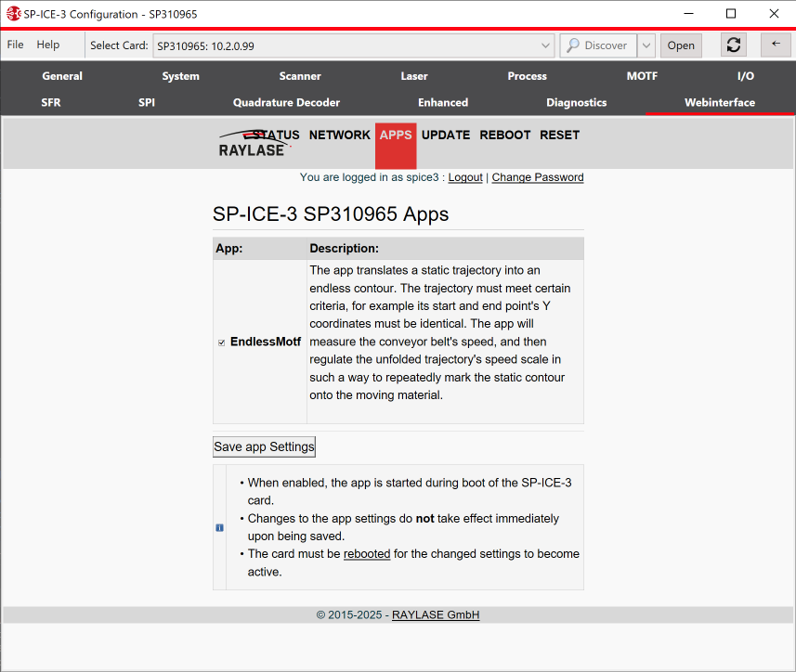Screen dimensions: 796x672
Task: Click the refresh card icon button
Action: click(734, 45)
